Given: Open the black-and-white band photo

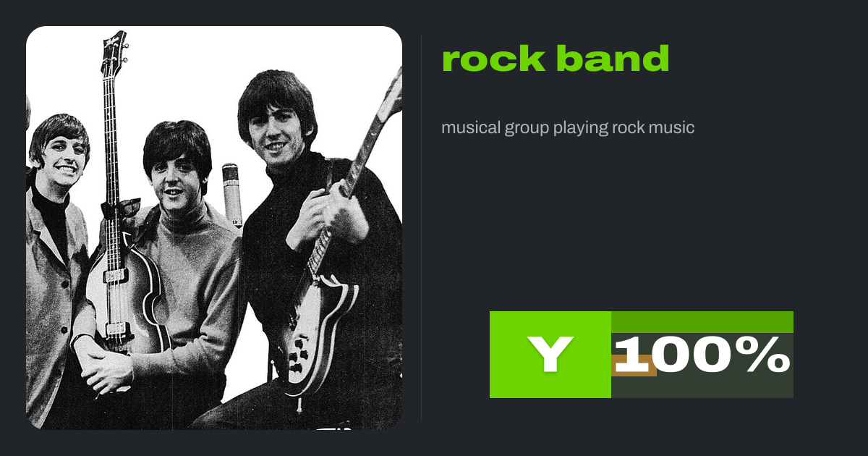Looking at the screenshot, I should click(x=214, y=228).
